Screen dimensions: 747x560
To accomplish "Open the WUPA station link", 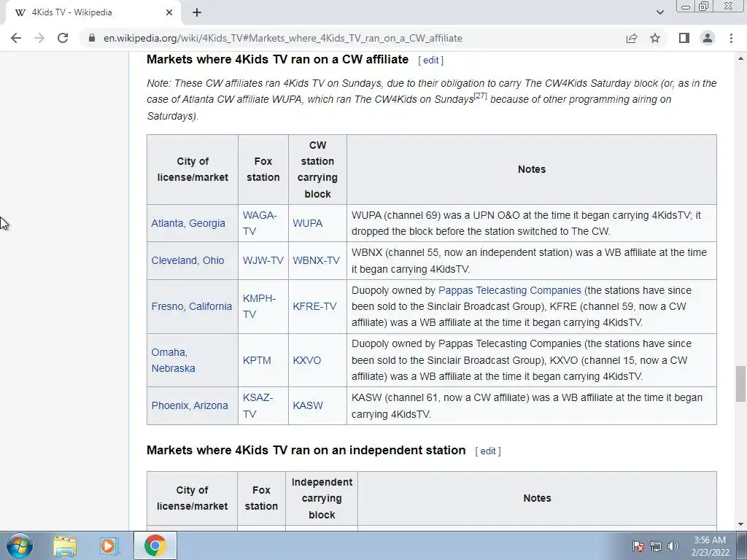I will 307,223.
